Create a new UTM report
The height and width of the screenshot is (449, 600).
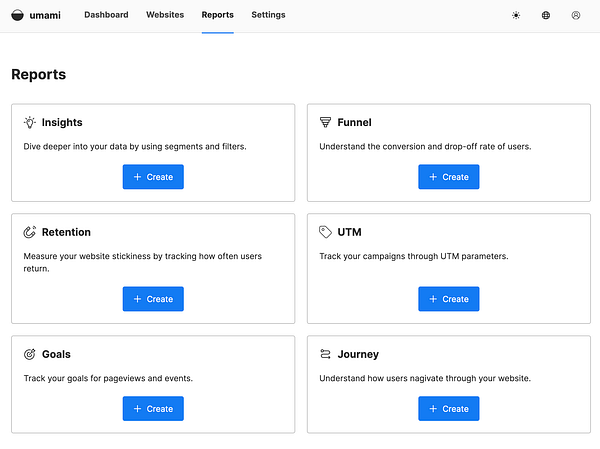(448, 299)
